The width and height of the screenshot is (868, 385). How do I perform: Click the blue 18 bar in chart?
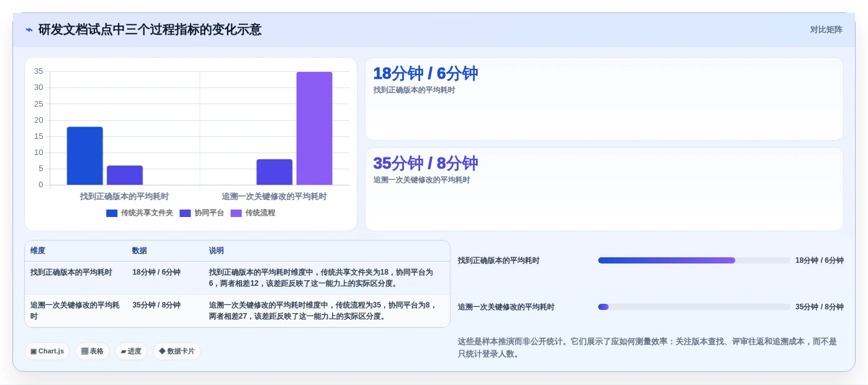click(85, 156)
